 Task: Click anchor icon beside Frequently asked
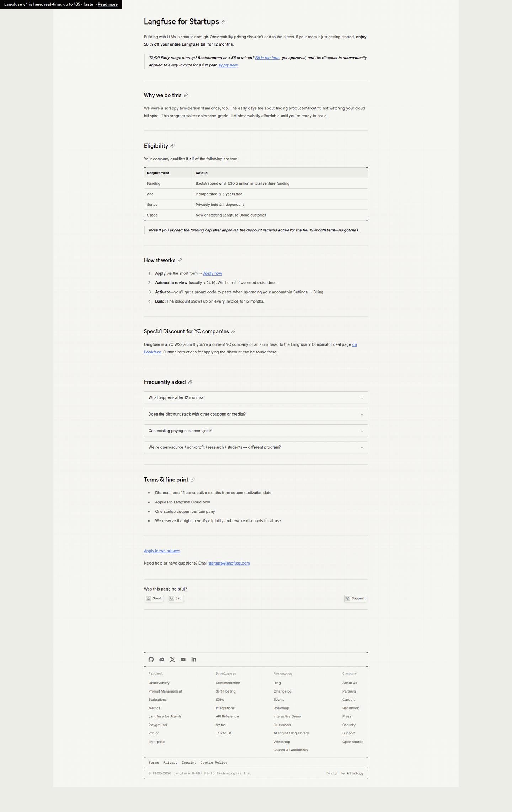click(190, 382)
